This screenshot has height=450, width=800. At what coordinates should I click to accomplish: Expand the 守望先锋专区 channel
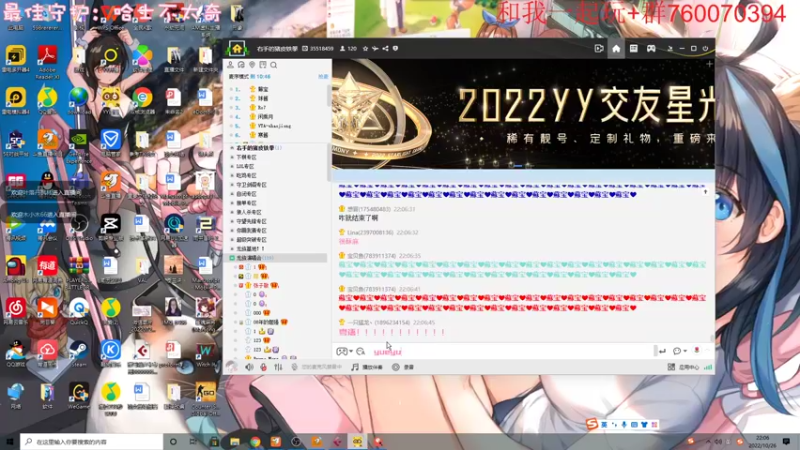(x=232, y=221)
